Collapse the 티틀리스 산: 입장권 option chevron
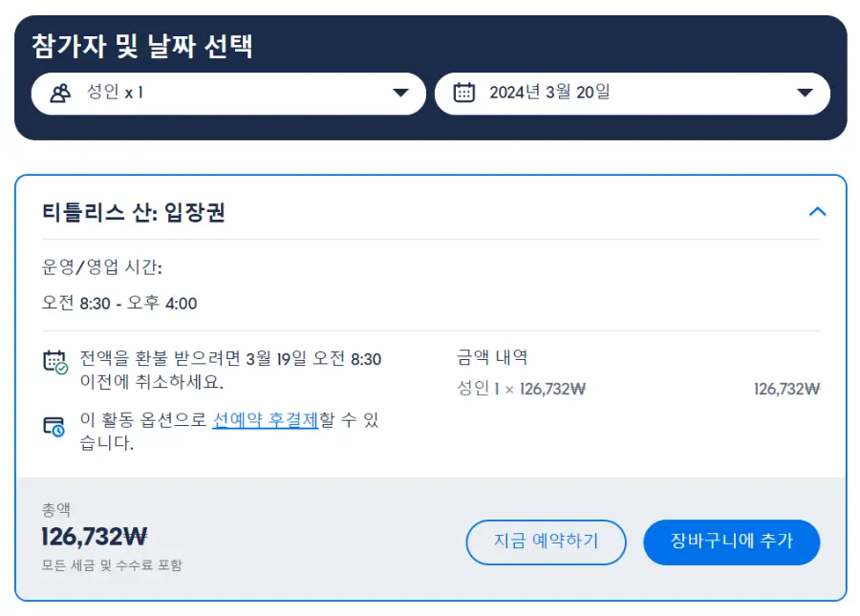Viewport: 860px width, 616px height. coord(817,212)
